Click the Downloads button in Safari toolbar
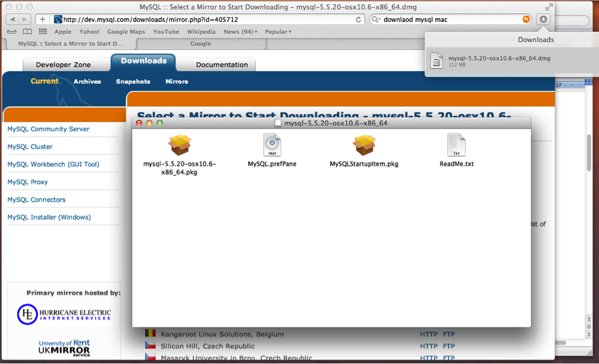The image size is (599, 364). [544, 19]
